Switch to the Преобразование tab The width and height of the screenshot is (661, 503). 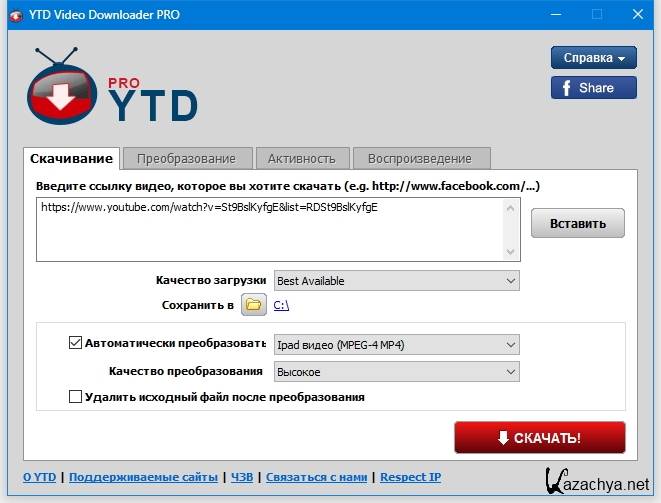187,158
